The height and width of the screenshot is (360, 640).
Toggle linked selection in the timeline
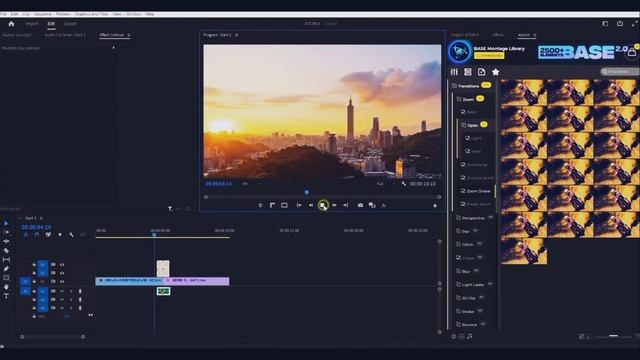(x=48, y=235)
